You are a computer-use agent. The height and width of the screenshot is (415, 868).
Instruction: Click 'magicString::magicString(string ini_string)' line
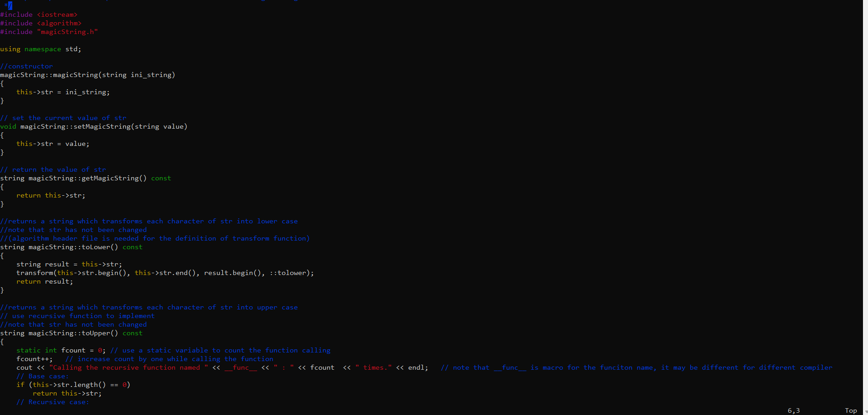click(88, 75)
